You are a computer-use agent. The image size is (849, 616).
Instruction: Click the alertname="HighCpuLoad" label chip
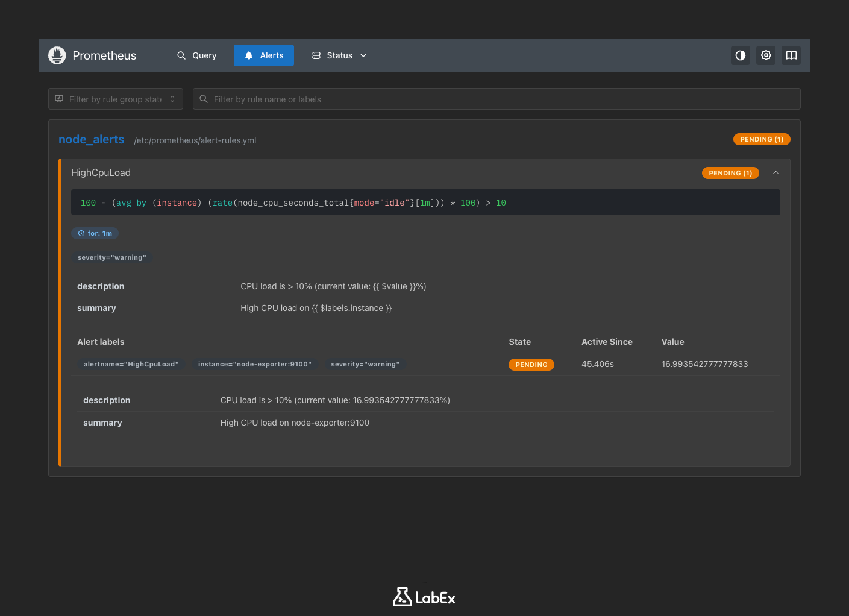(x=131, y=364)
